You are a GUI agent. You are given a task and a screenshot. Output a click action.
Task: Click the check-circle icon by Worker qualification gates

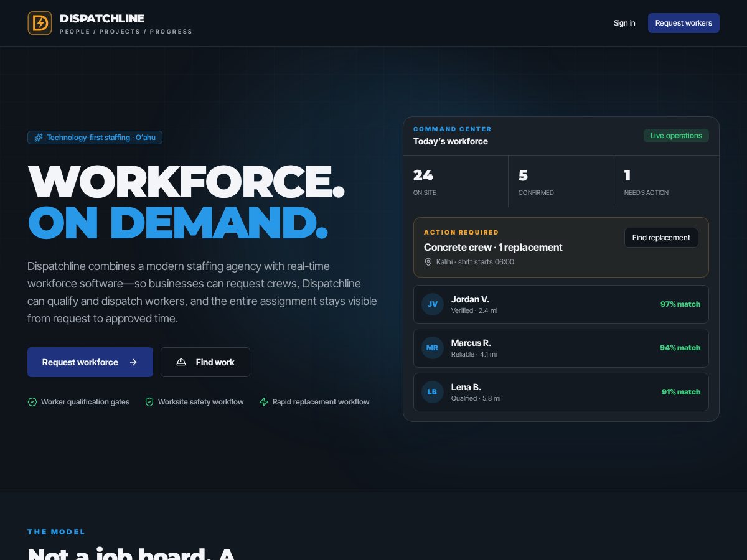coord(32,402)
